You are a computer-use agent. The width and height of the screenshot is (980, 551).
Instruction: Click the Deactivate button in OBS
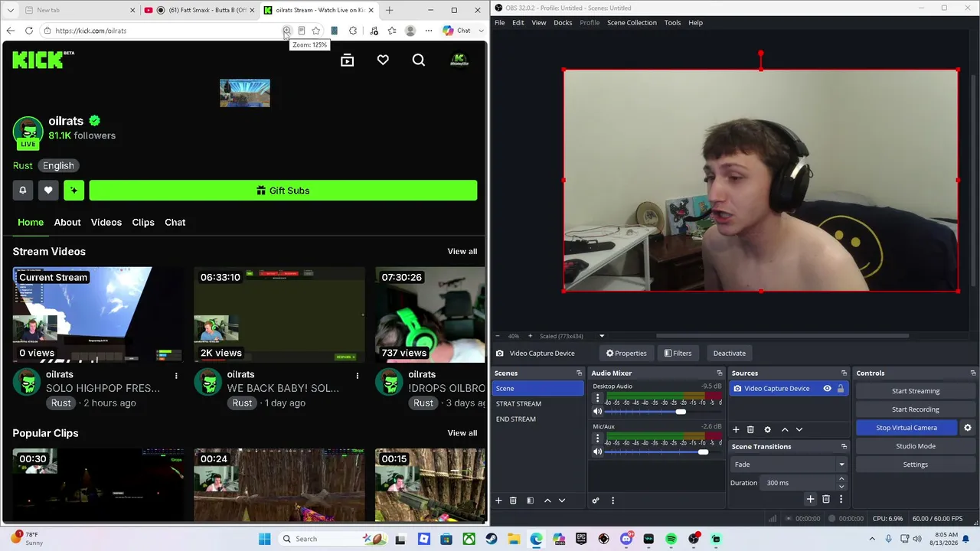tap(729, 353)
